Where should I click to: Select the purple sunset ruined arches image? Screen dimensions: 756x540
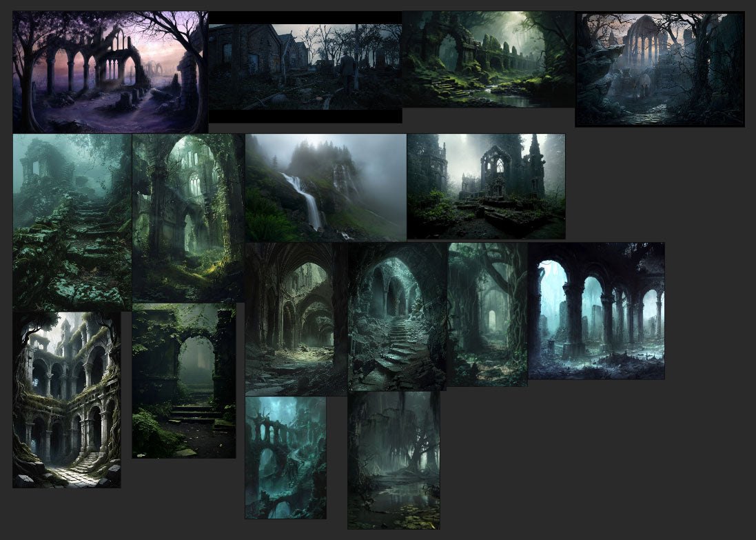[x=110, y=72]
